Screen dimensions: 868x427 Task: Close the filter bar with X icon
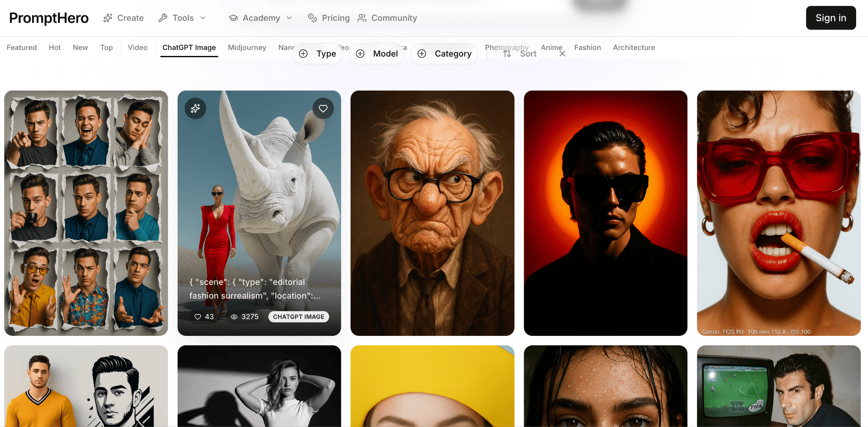click(x=562, y=54)
